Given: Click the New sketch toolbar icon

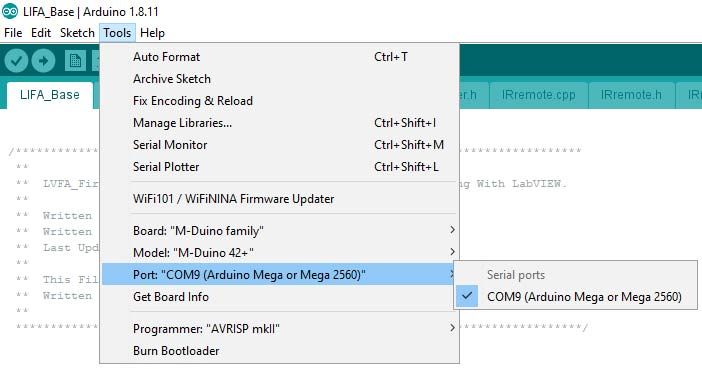Looking at the screenshot, I should click(x=75, y=60).
